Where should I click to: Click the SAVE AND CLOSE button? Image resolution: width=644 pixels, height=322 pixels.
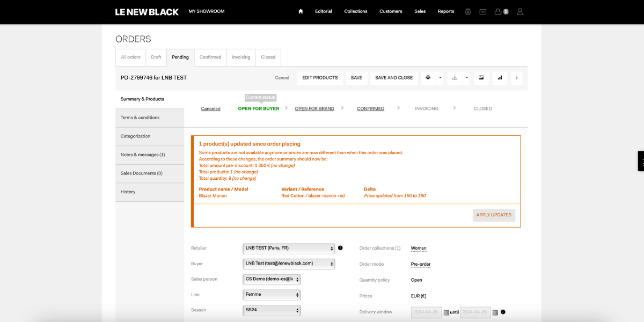(394, 78)
